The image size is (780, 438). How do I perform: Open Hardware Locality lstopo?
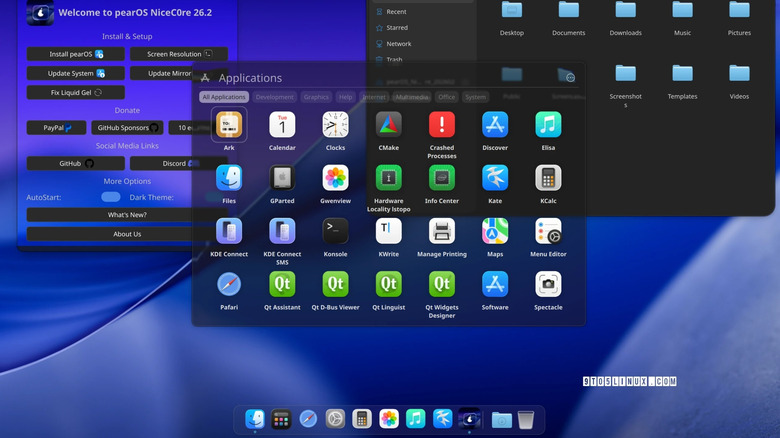pyautogui.click(x=389, y=178)
